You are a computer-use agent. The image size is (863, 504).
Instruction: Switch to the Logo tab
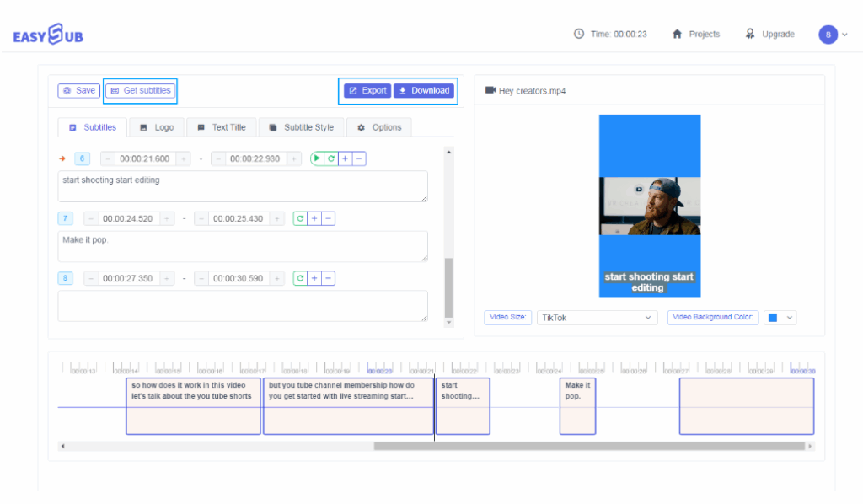[x=156, y=127]
